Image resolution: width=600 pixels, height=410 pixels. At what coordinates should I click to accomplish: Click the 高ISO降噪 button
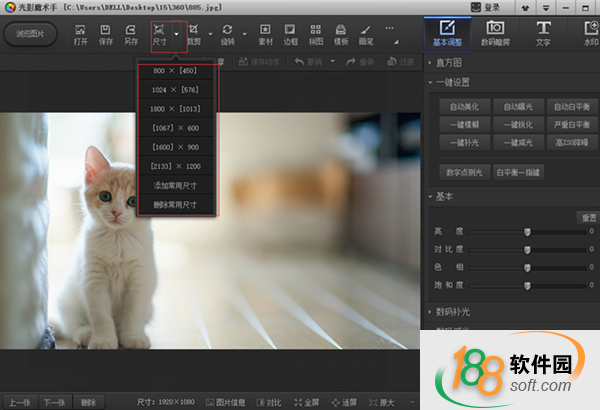pos(572,143)
